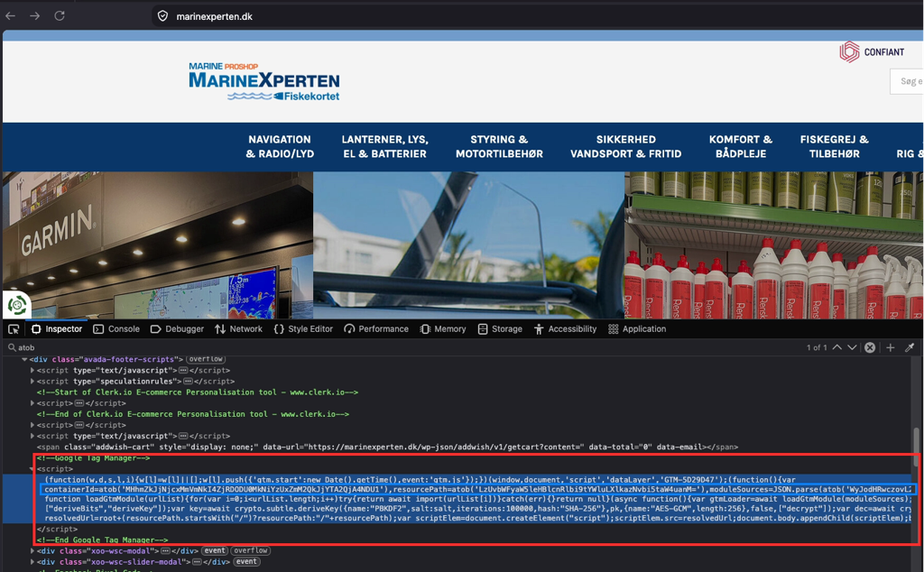Jump to previous search result arrow
The width and height of the screenshot is (924, 572).
click(x=836, y=347)
